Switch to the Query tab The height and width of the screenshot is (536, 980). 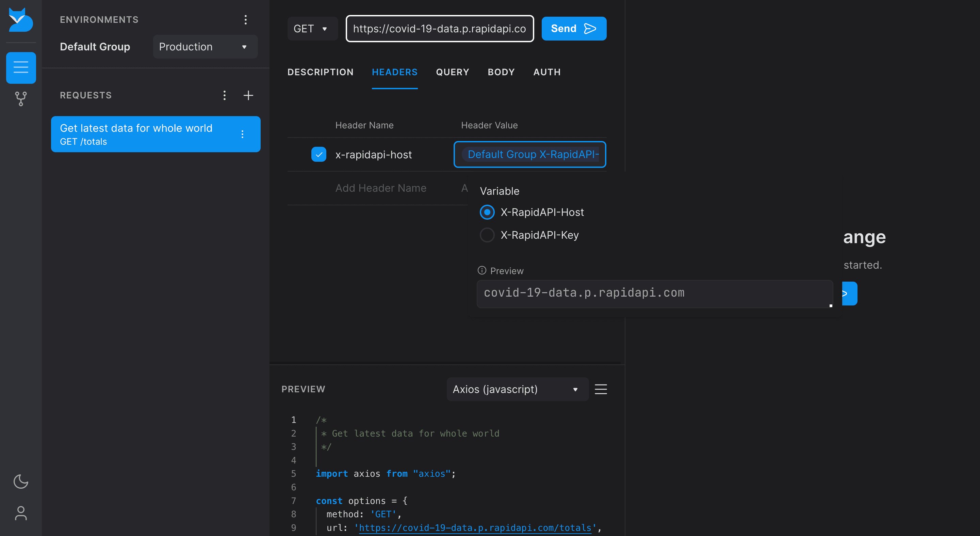(452, 72)
